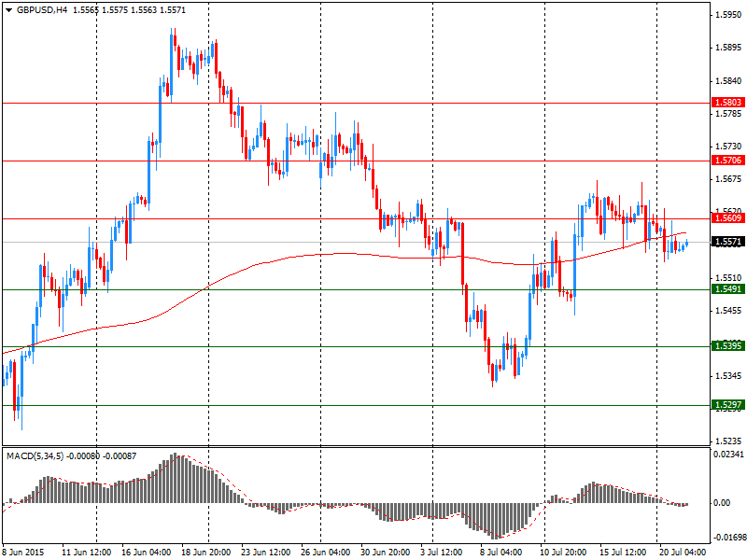
Task: Click the 8 Jun 2015 date label
Action: click(x=23, y=553)
